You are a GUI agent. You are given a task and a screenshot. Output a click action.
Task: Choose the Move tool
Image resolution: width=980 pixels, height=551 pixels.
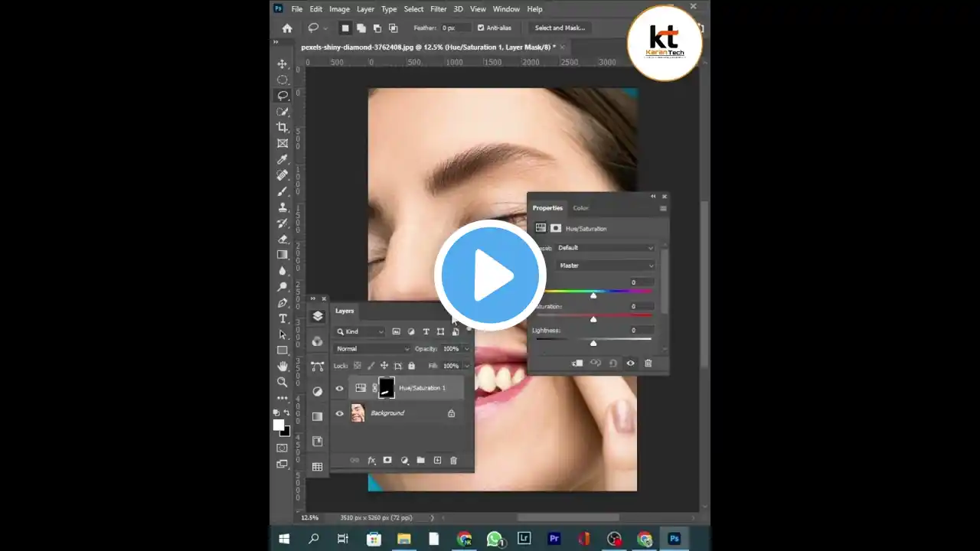(283, 64)
